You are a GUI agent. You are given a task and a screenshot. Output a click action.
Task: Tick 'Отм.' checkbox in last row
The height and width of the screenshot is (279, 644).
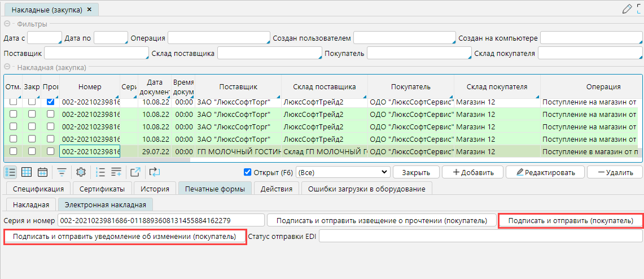click(13, 151)
